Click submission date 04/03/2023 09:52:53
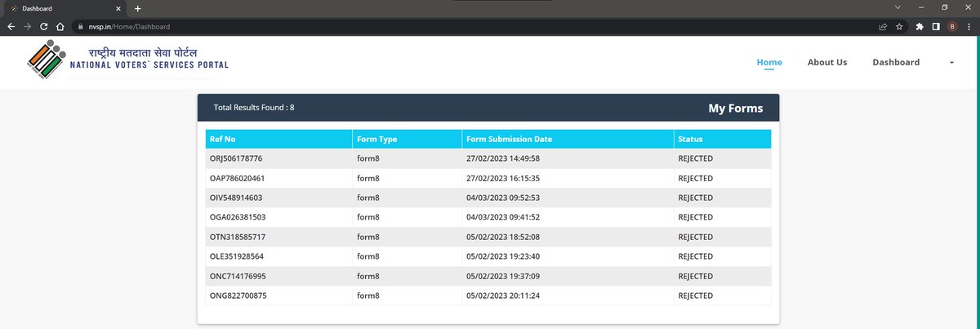Viewport: 980px width, 329px height. 503,198
